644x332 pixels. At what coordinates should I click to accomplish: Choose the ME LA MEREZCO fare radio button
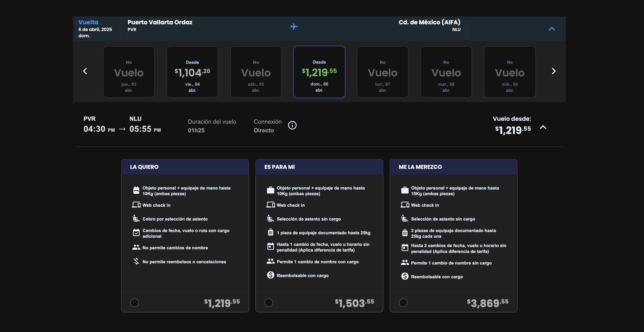click(x=403, y=303)
